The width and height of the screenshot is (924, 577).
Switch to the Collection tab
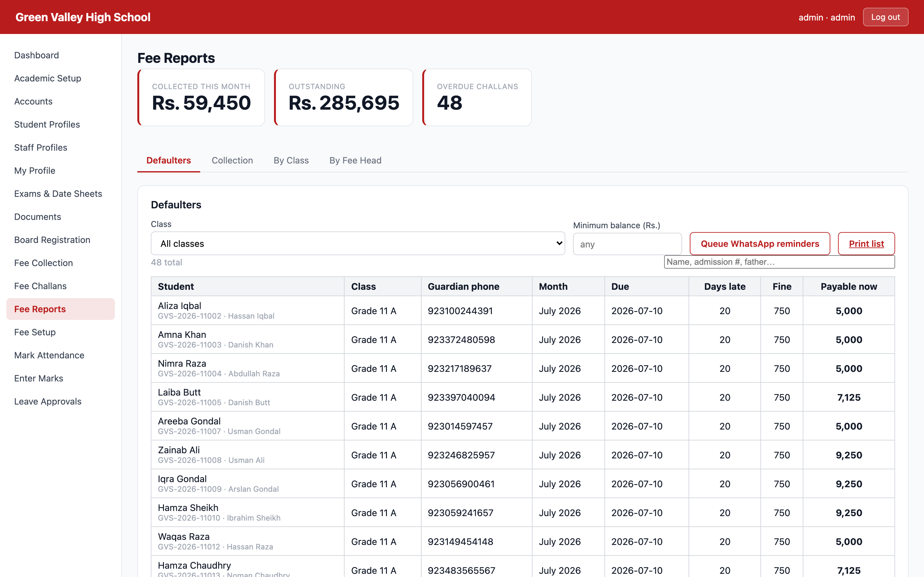(x=232, y=160)
